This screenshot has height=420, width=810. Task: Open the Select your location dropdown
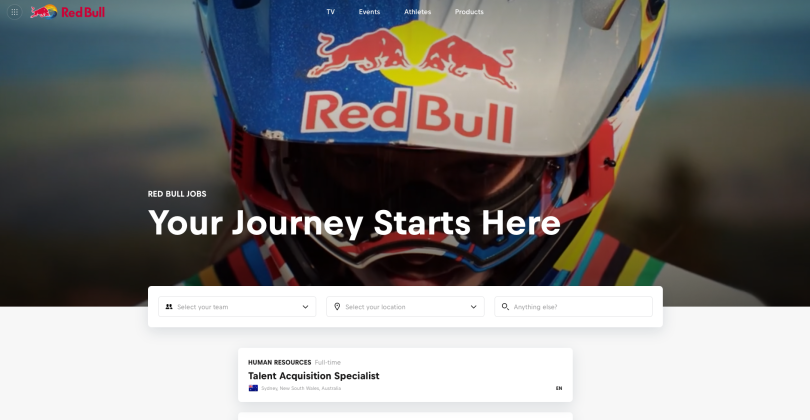(406, 306)
